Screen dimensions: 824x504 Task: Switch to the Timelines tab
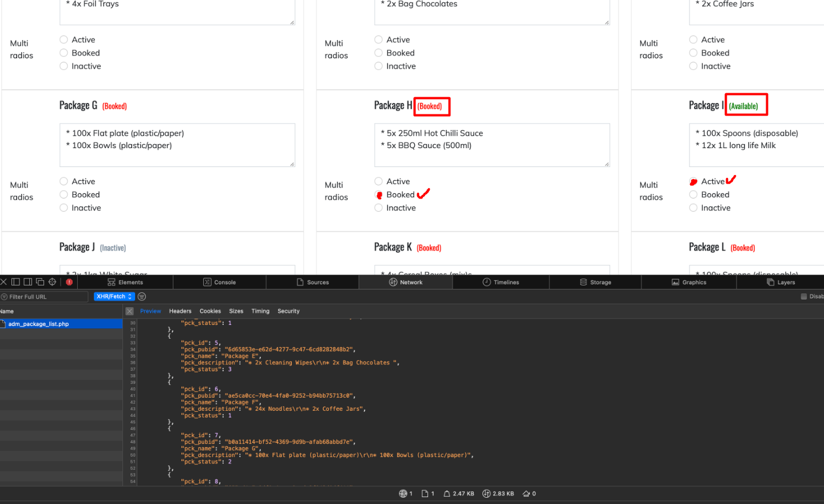point(501,281)
